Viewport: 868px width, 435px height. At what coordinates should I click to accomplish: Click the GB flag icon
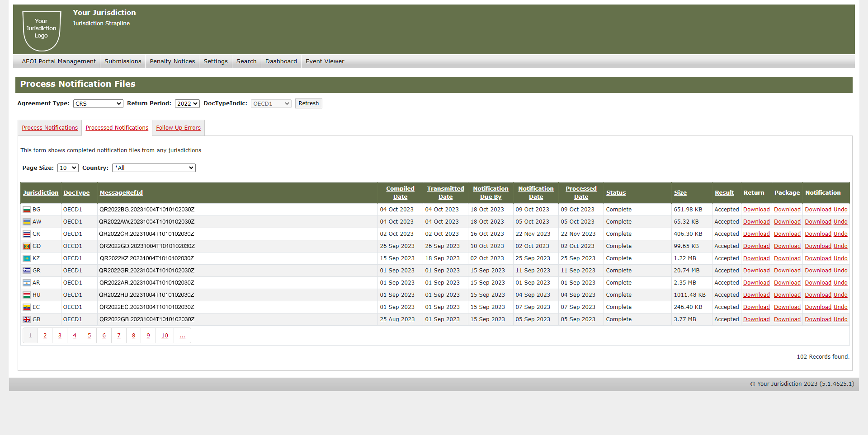point(27,319)
